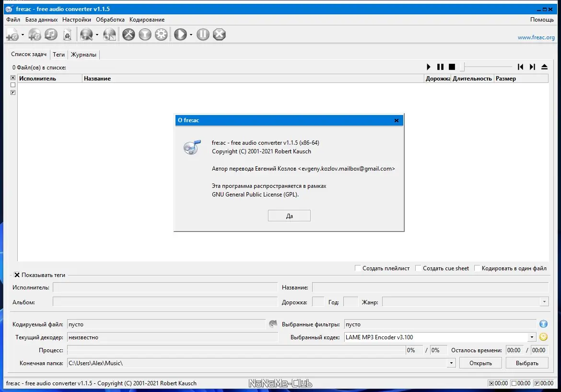Image resolution: width=561 pixels, height=392 pixels.
Task: Expand the arrow beside Start encoding icon
Action: click(x=191, y=35)
